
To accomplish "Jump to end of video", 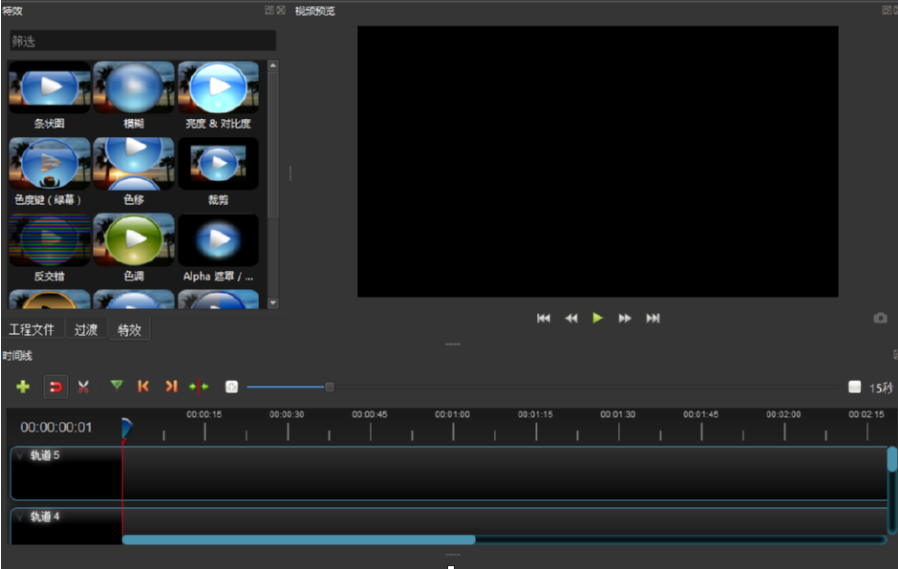I will point(653,318).
